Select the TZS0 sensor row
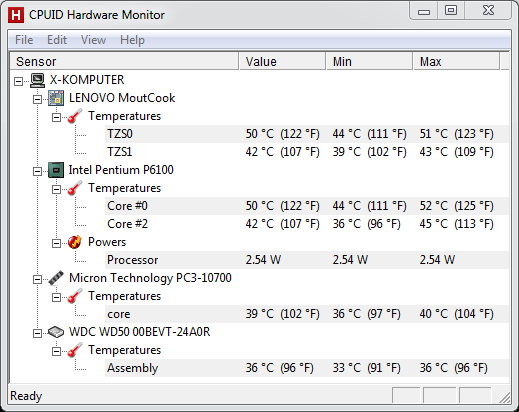This screenshot has height=412, width=519. click(x=307, y=134)
